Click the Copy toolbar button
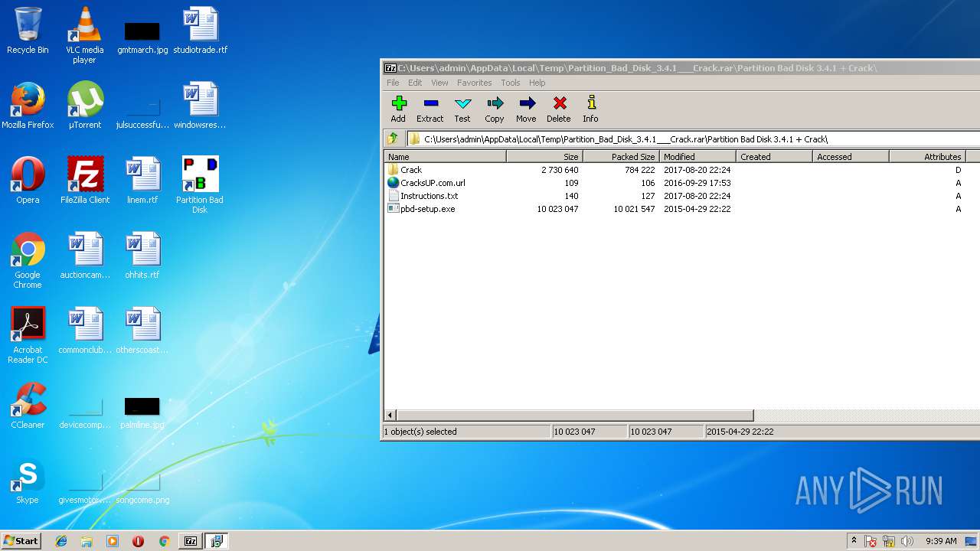Image resolution: width=980 pixels, height=551 pixels. (495, 109)
